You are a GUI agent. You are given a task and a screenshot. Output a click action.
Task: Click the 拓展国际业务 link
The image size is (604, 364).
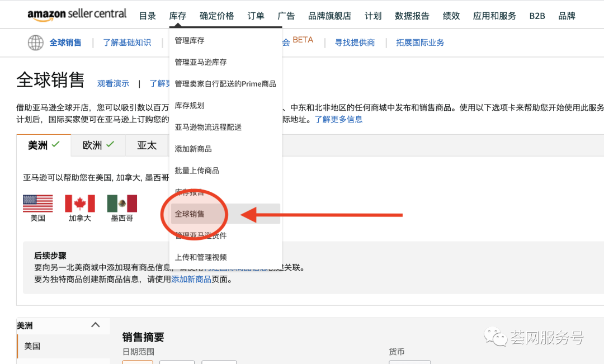coord(420,42)
